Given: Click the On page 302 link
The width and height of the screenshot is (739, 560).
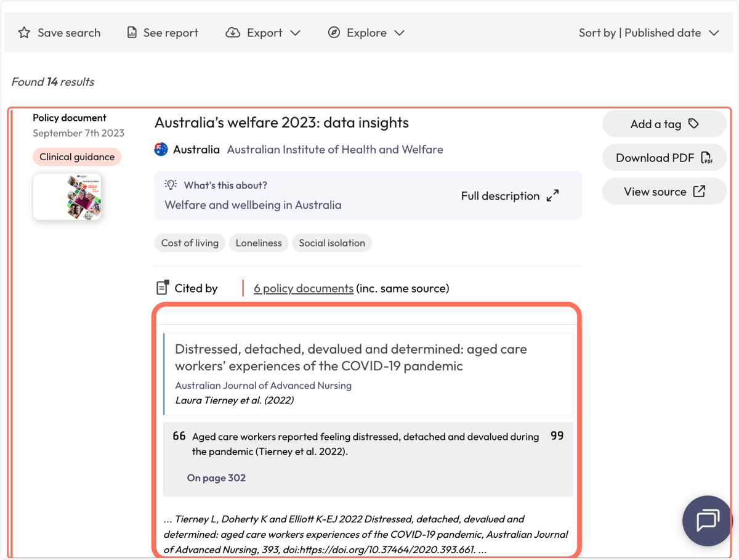Looking at the screenshot, I should click(216, 477).
